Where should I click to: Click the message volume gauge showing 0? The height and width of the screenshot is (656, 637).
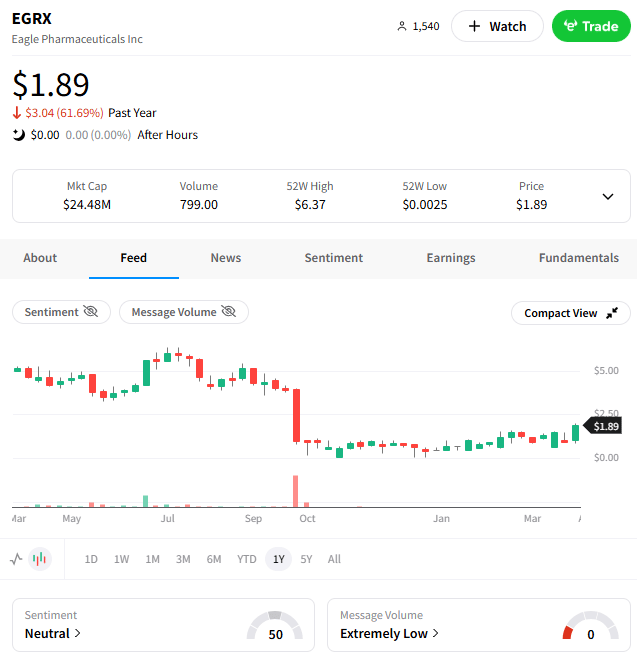click(590, 626)
